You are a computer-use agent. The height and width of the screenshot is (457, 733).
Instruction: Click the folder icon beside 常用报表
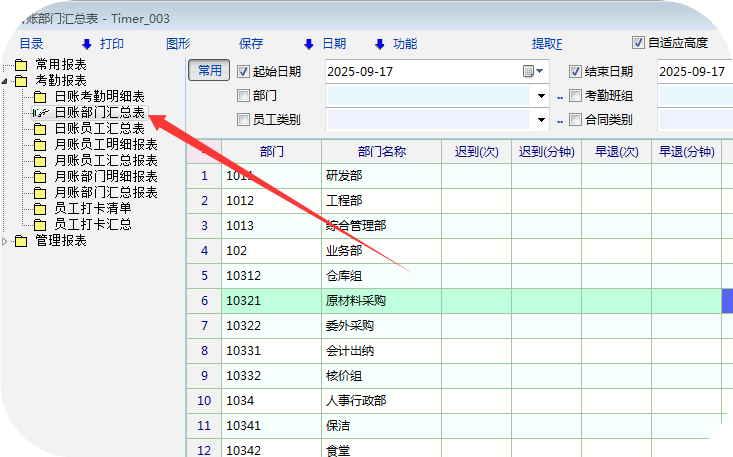tap(21, 65)
